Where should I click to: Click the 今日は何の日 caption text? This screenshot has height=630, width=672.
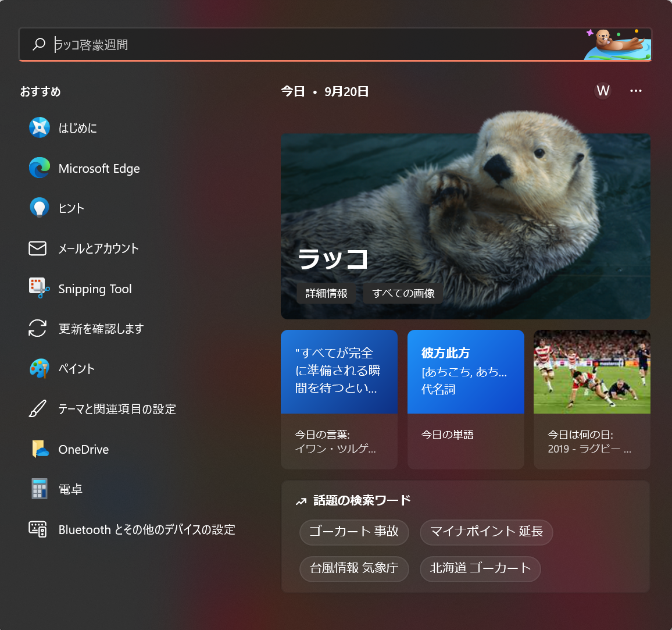pyautogui.click(x=580, y=435)
